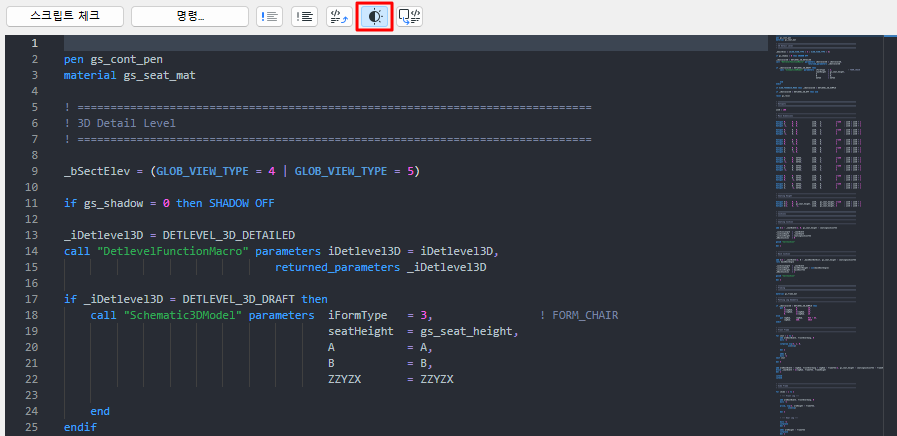
Task: Click "DETLEVEL_3D_DRAFT" constant
Action: (x=239, y=299)
